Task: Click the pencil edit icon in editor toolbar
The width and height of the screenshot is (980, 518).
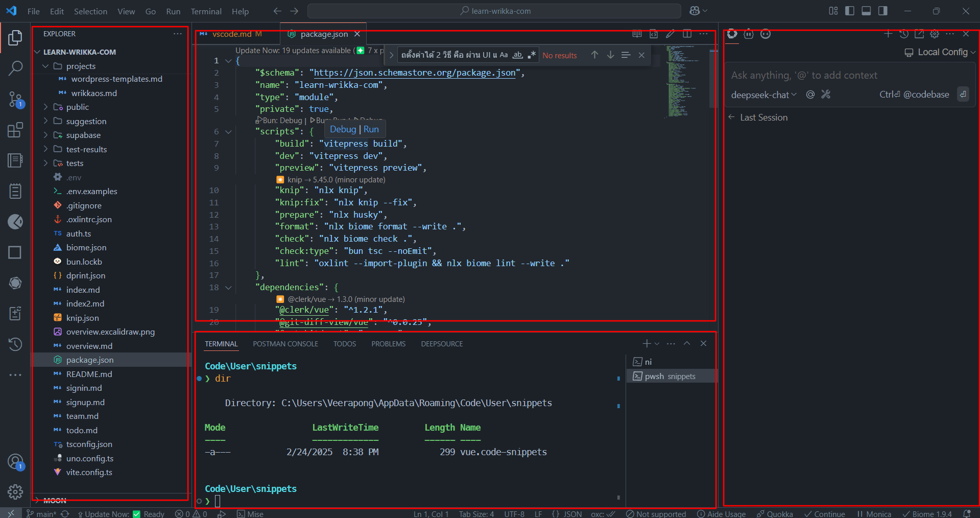Action: [670, 34]
